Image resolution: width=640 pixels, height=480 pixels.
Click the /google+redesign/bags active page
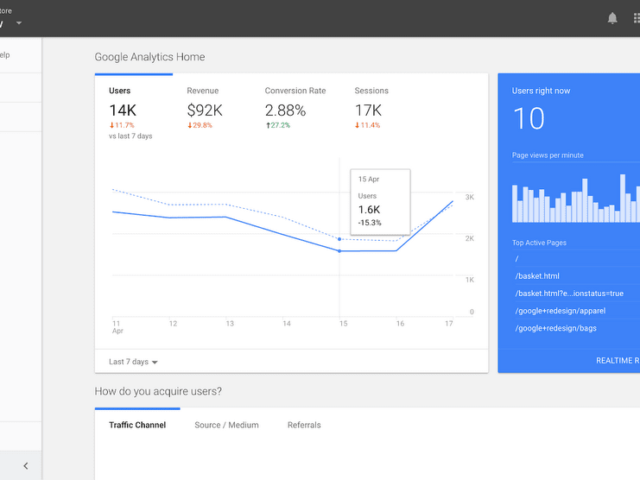tap(556, 328)
